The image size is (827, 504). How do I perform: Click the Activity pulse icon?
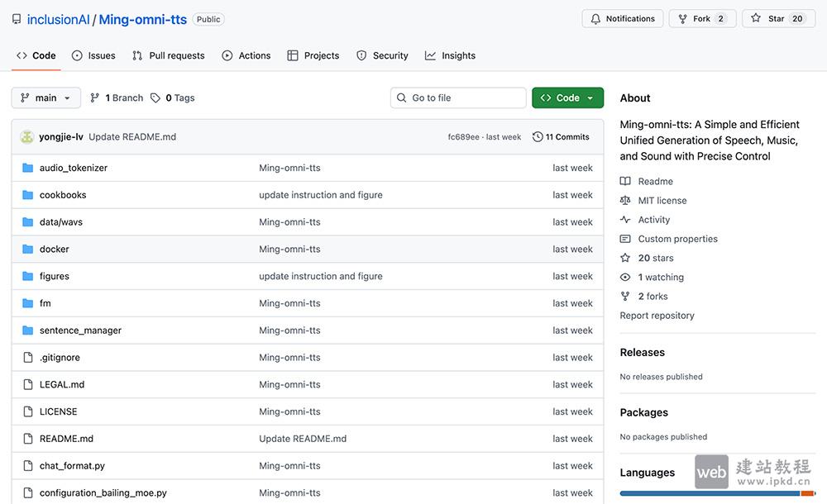(x=625, y=220)
